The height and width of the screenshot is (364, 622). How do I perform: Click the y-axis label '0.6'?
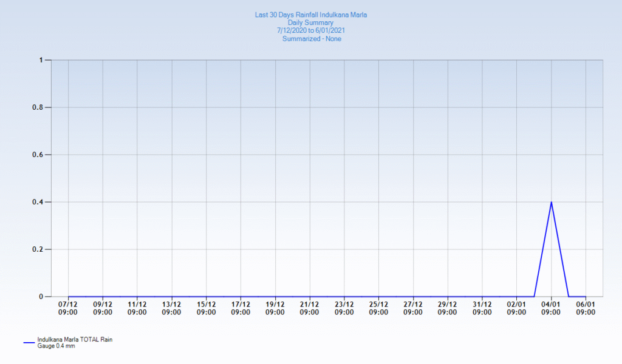tap(38, 155)
